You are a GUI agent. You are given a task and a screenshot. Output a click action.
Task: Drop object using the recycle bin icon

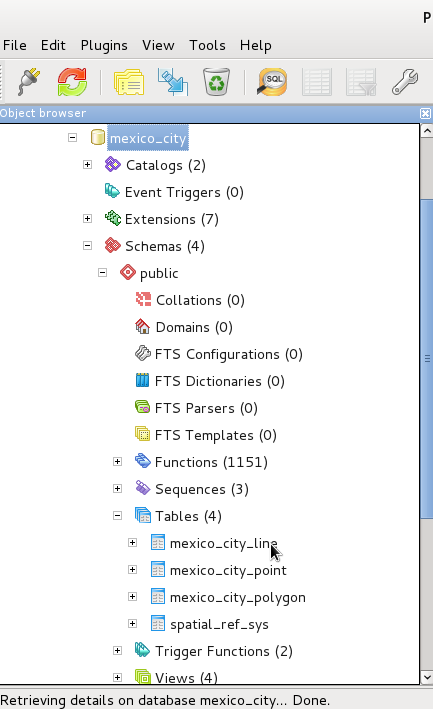tap(216, 82)
